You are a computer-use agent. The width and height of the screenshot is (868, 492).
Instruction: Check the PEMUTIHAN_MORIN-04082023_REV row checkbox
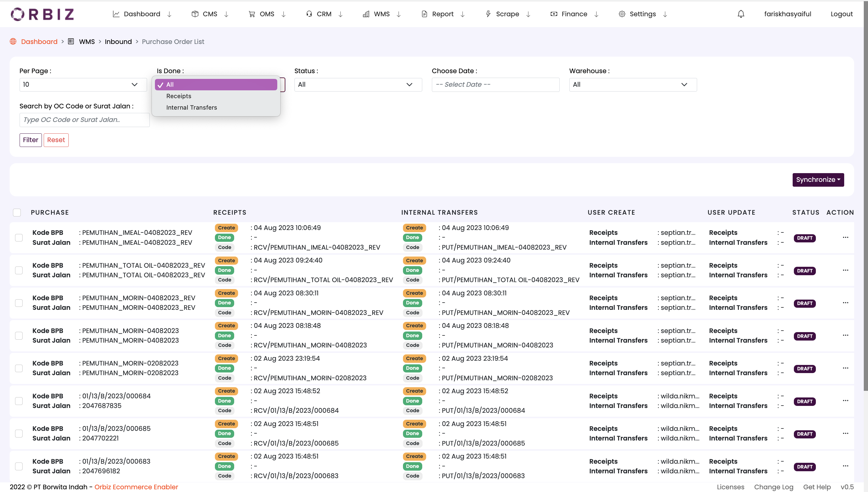click(x=19, y=303)
